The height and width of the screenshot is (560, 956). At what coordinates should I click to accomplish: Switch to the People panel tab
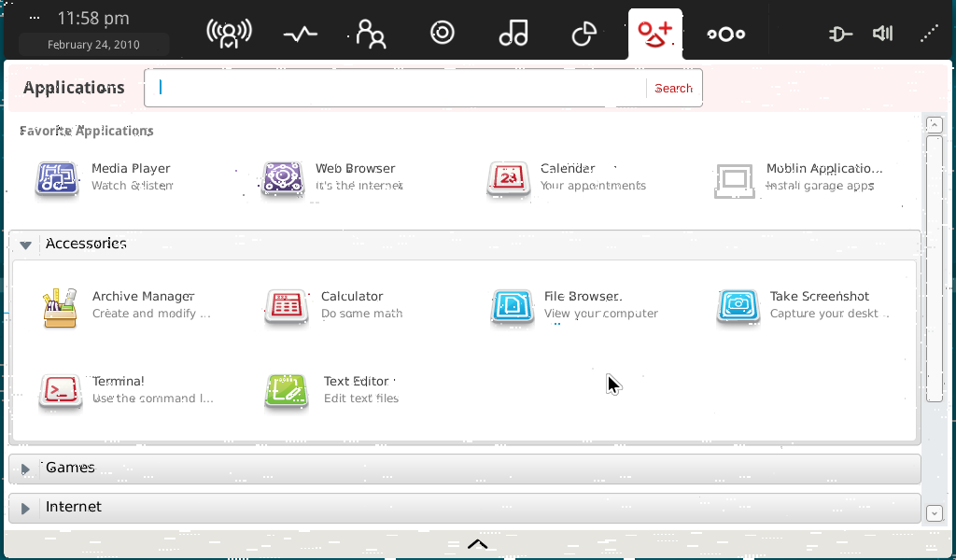371,35
